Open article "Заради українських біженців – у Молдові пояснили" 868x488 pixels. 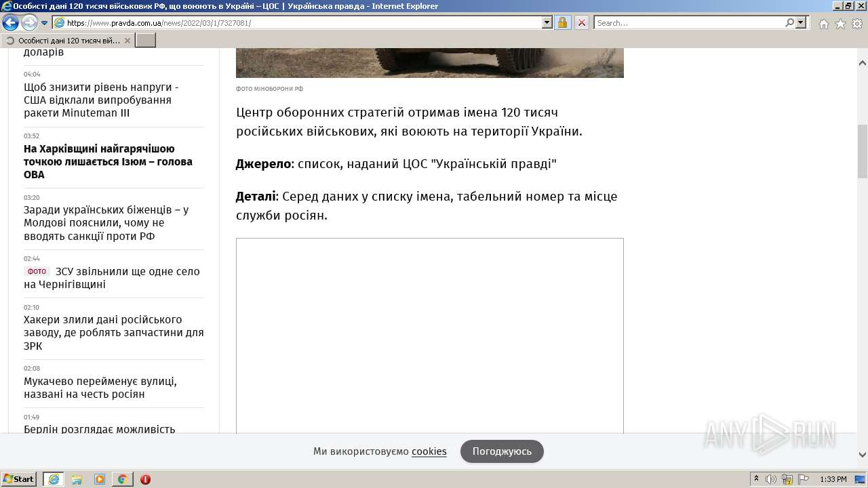point(106,223)
